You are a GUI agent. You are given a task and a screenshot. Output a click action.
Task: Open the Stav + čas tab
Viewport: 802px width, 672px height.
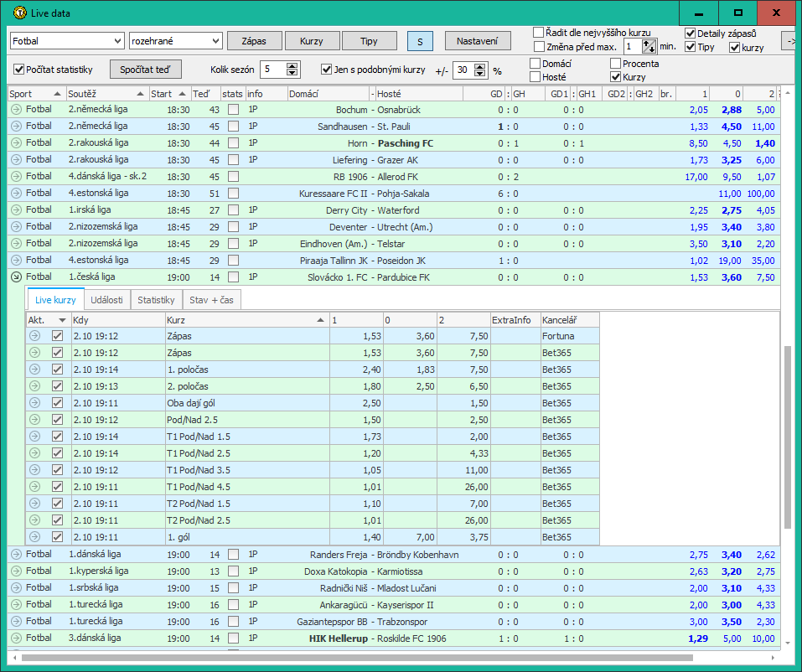tap(211, 300)
